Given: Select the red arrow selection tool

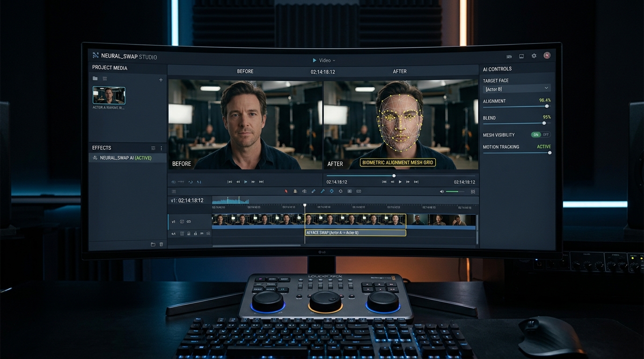Looking at the screenshot, I should point(286,191).
